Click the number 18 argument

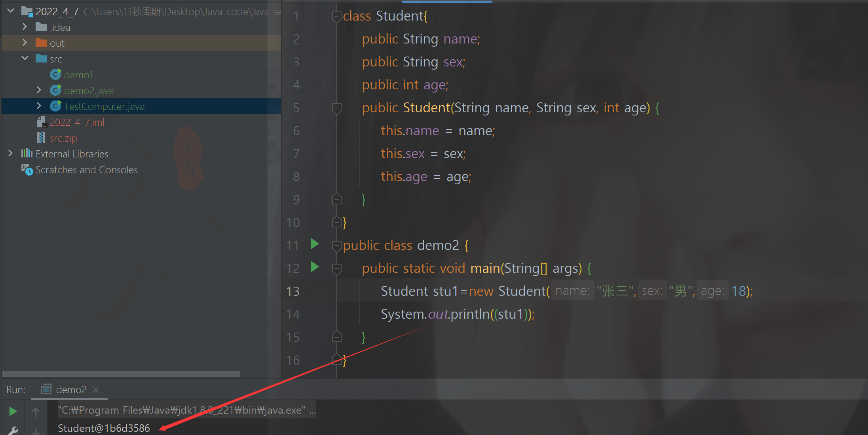pos(739,291)
